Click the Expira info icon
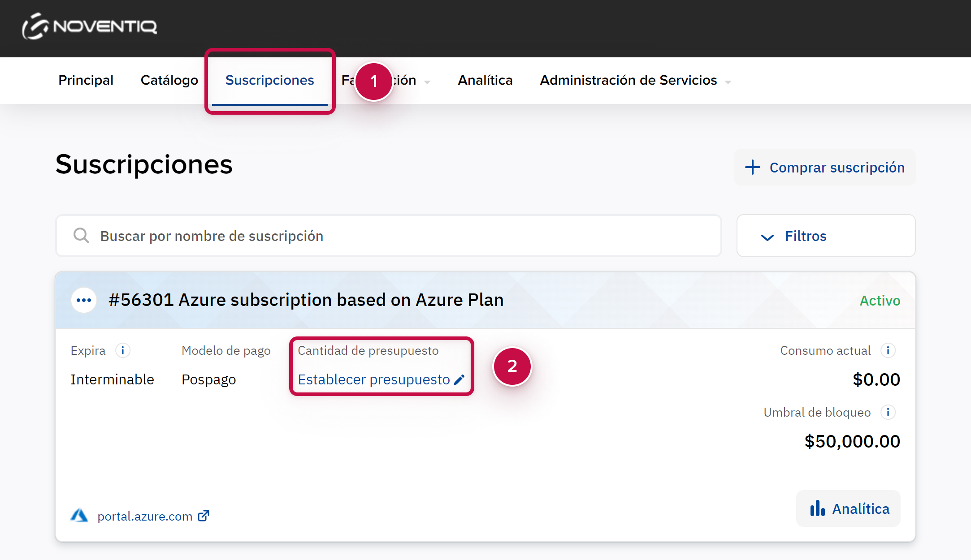 click(122, 350)
